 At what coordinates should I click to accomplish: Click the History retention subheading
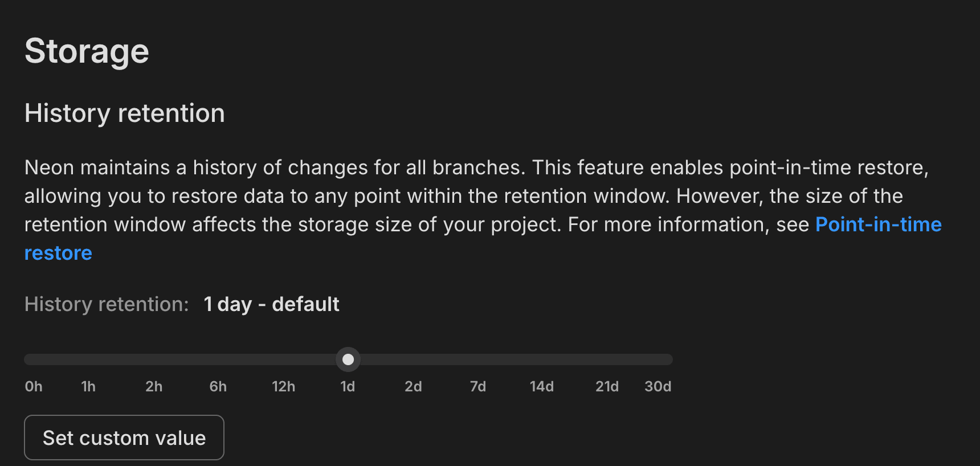coord(124,113)
